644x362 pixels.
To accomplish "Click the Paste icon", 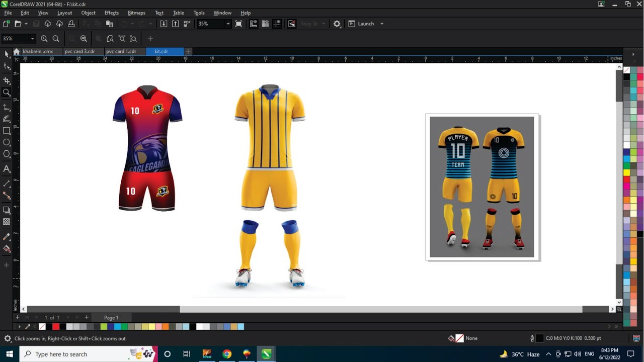I will tap(109, 24).
